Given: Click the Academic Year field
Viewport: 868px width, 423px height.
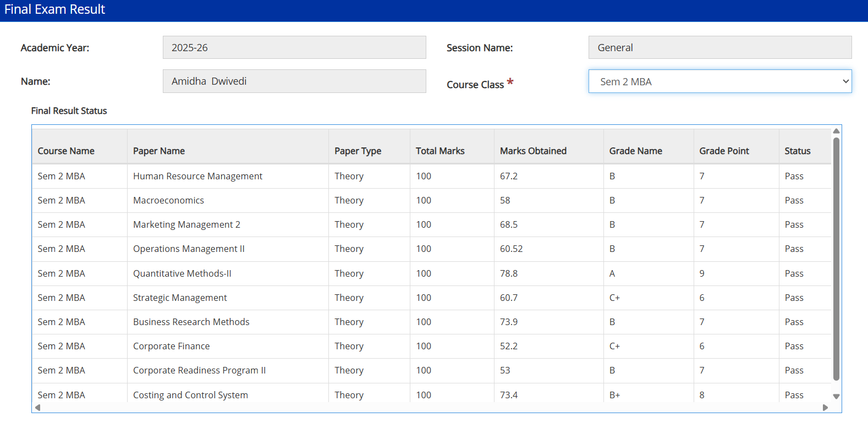Looking at the screenshot, I should point(294,48).
